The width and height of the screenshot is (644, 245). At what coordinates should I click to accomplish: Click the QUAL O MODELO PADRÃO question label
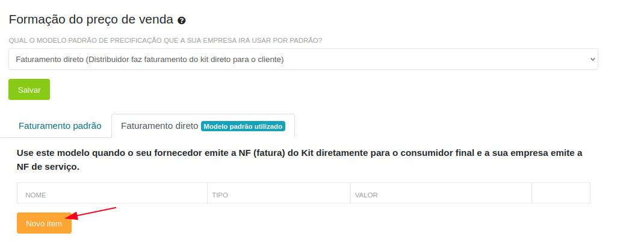166,41
